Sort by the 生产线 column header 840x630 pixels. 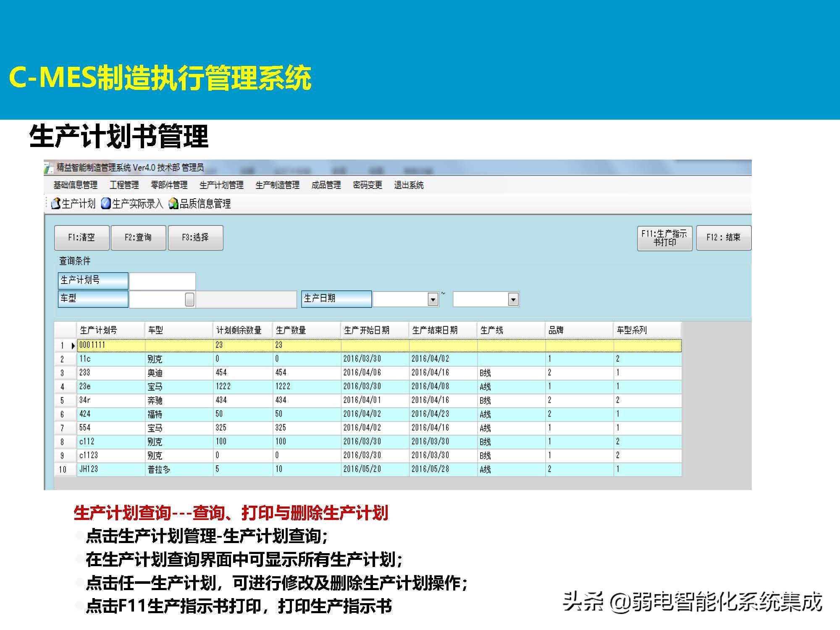(511, 330)
